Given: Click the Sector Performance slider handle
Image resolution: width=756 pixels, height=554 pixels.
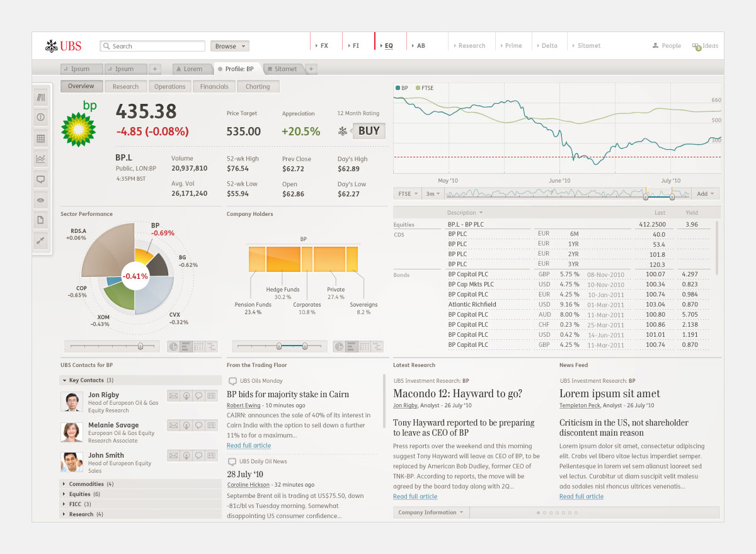Looking at the screenshot, I should pos(140,346).
